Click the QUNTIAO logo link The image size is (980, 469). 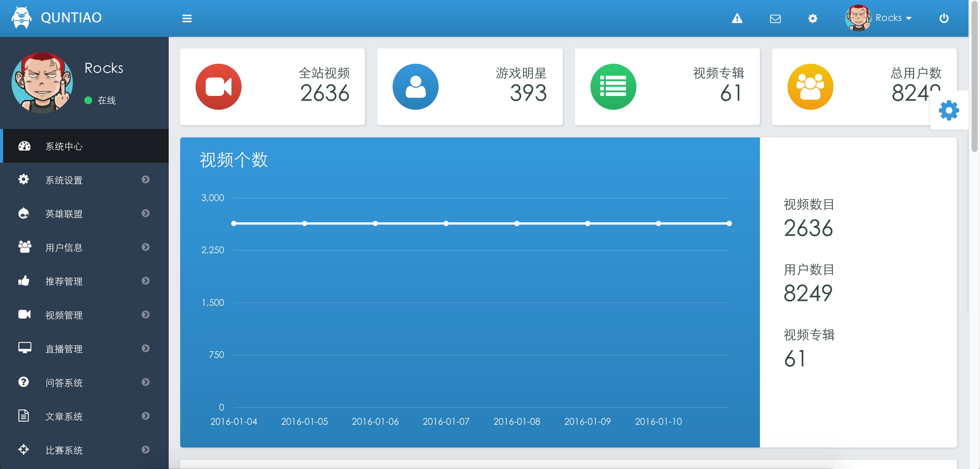(x=71, y=18)
